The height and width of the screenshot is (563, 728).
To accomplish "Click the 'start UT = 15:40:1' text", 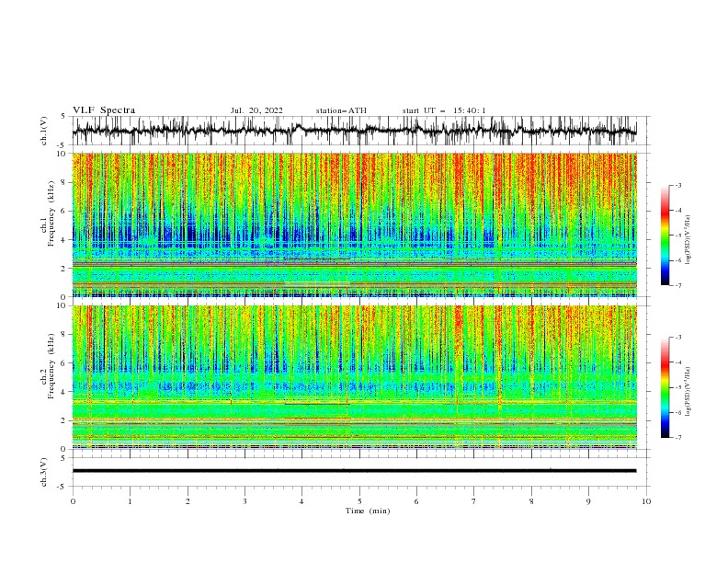I will [x=444, y=110].
